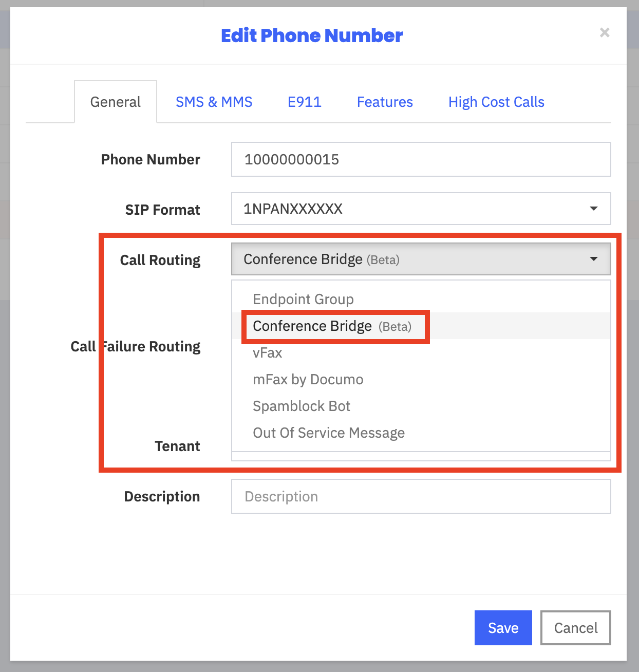Go to the Features tab
This screenshot has height=672, width=639.
point(385,102)
